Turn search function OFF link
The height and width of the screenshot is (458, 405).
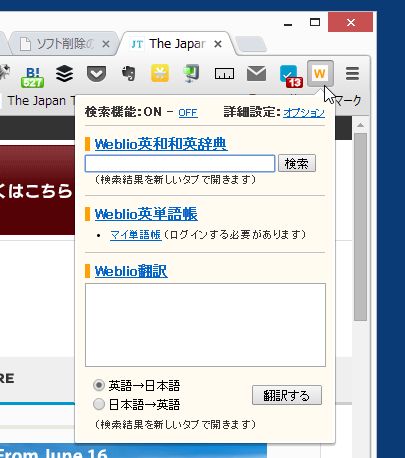(188, 113)
